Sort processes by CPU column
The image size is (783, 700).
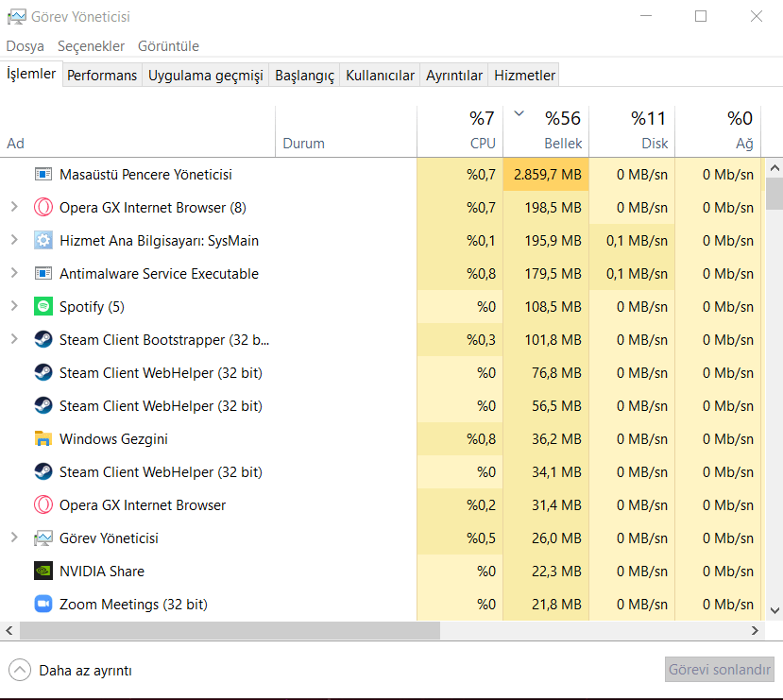460,132
